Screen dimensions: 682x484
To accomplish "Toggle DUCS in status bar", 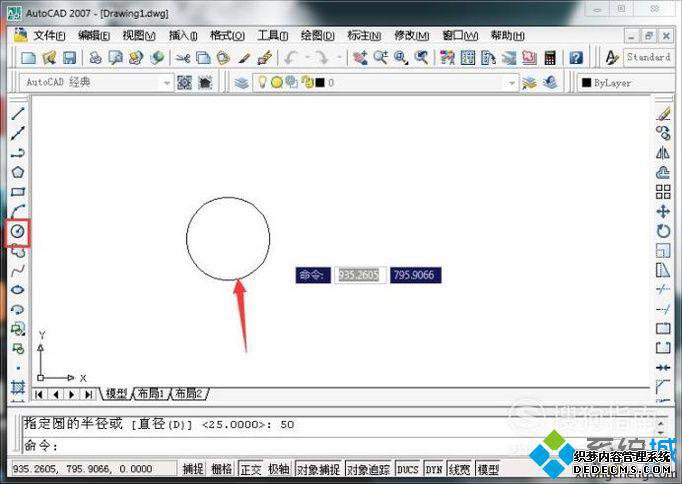I will coord(408,469).
